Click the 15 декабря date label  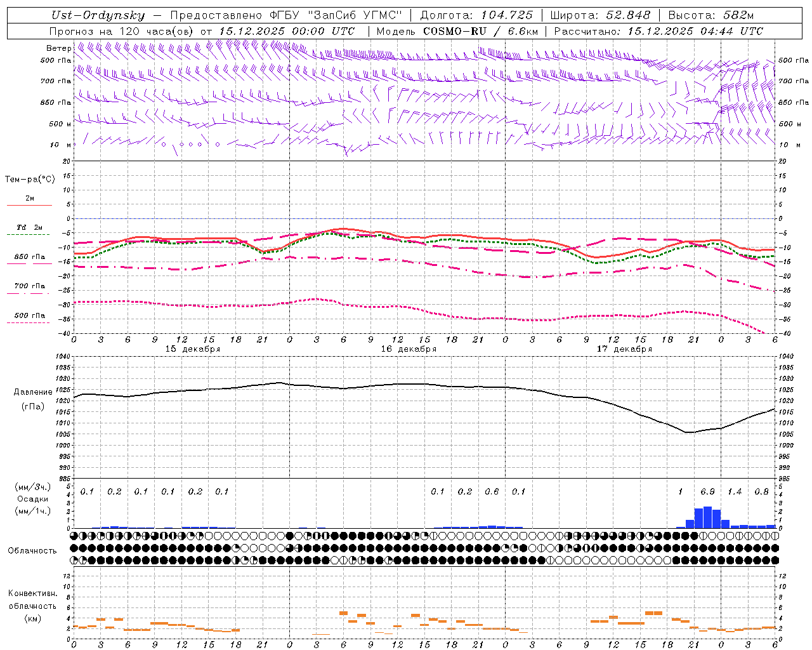(x=193, y=349)
